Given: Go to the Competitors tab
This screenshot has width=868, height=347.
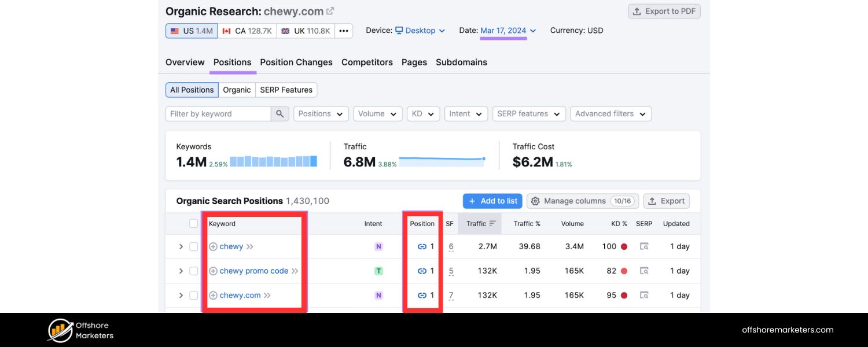Looking at the screenshot, I should point(367,62).
